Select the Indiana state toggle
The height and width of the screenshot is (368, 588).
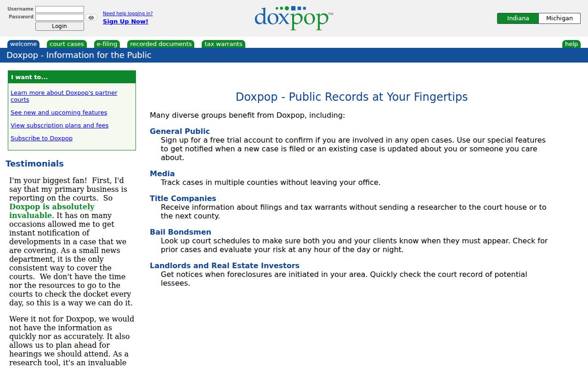tap(518, 18)
